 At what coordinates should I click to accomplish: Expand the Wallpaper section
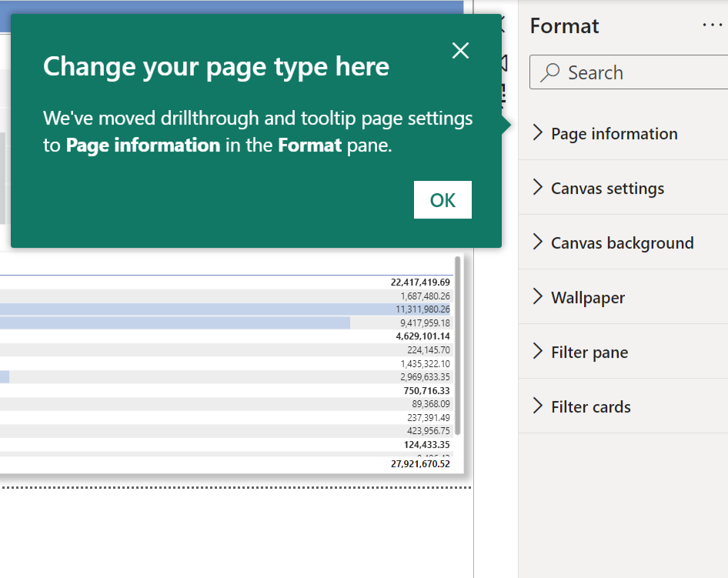623,297
